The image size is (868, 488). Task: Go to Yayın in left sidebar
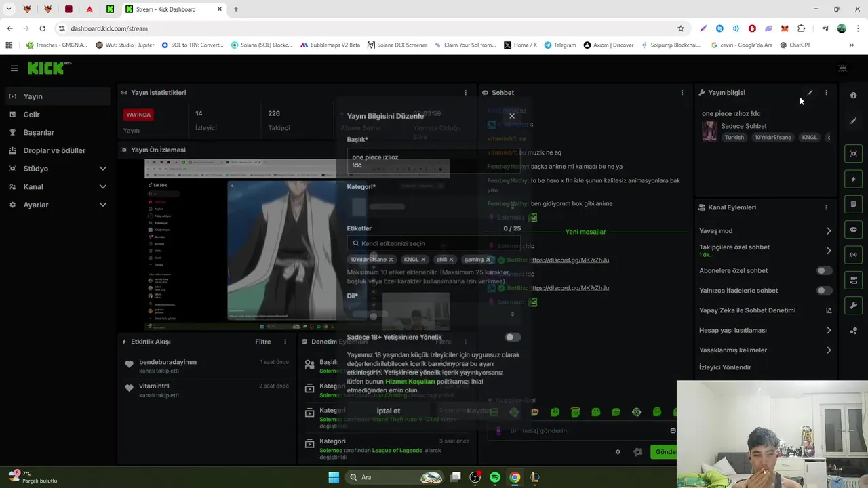(x=58, y=96)
